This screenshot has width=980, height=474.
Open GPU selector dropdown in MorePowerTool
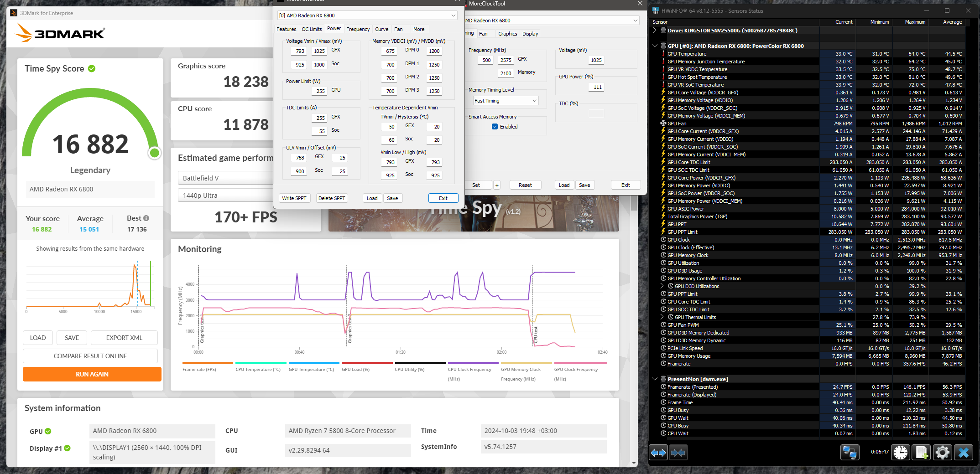367,15
